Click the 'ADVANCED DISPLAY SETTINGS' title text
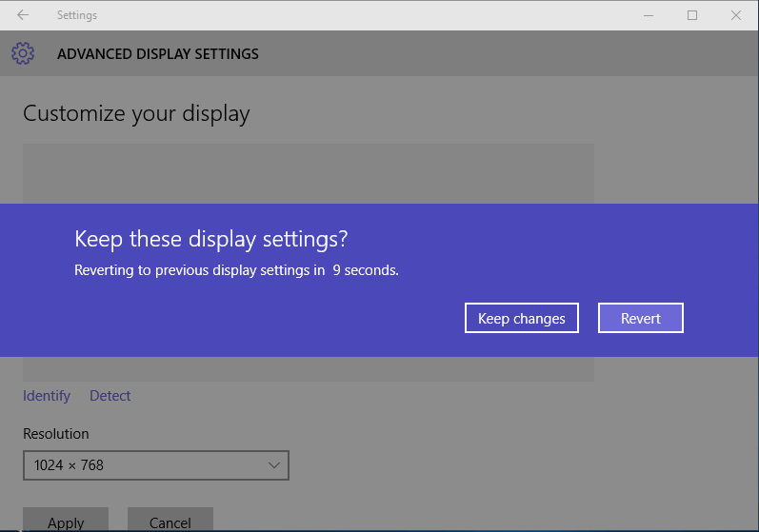Screen dimensions: 759x532 tap(158, 53)
